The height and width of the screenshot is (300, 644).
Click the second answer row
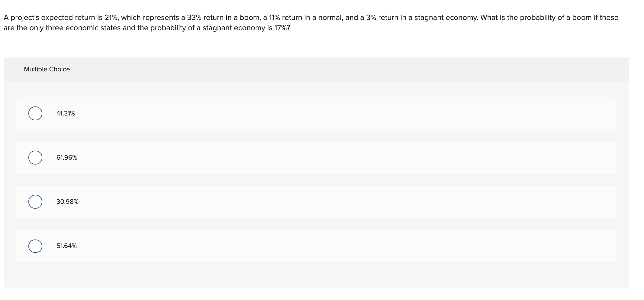pyautogui.click(x=272, y=157)
